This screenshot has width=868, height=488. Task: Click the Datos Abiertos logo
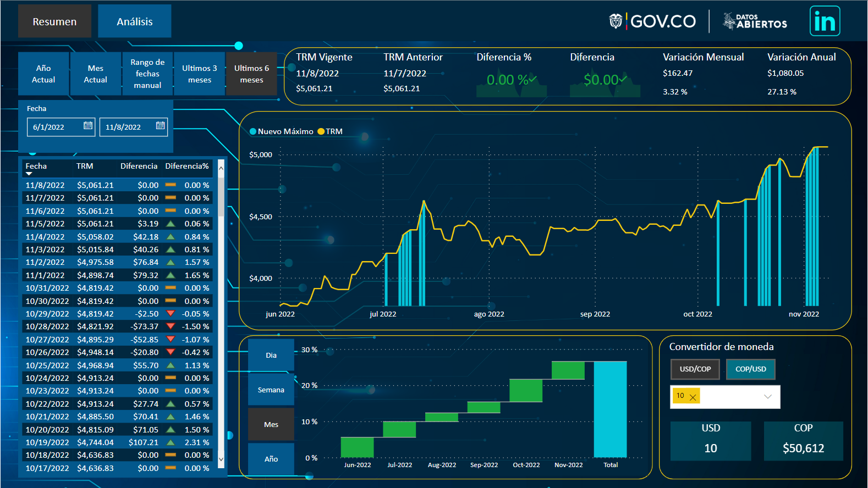[755, 21]
